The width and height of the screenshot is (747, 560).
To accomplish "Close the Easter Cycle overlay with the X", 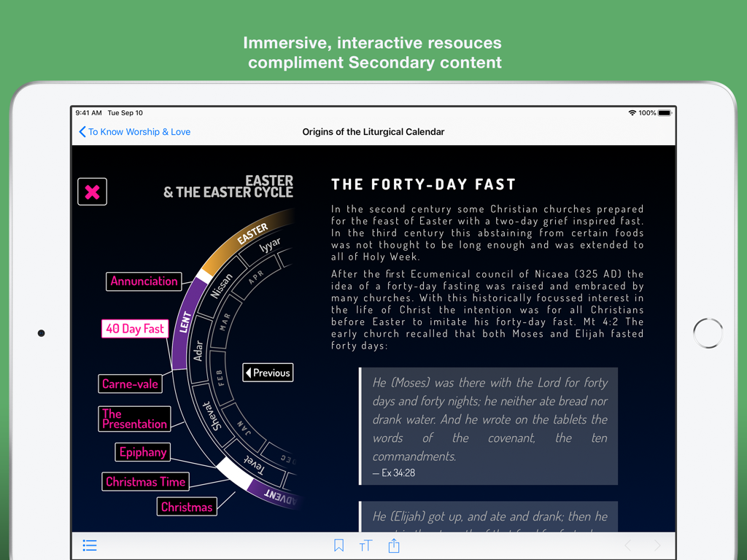I will (x=92, y=192).
